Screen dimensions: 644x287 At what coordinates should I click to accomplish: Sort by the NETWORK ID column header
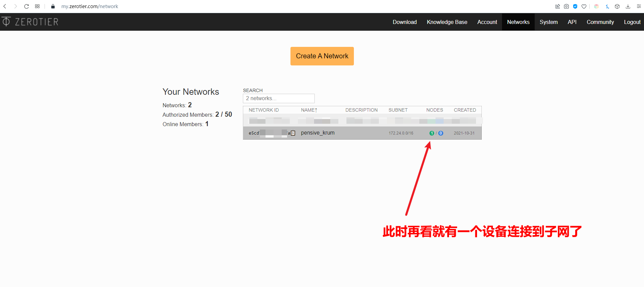point(264,110)
